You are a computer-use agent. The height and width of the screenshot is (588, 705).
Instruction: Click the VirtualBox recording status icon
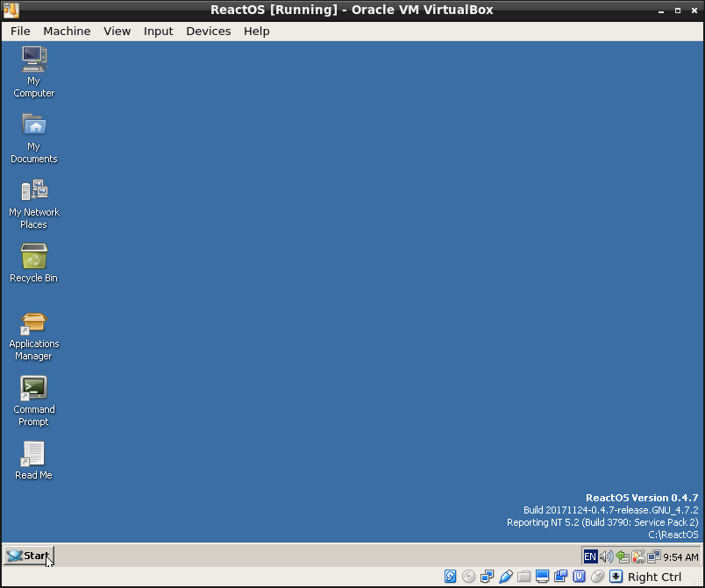click(x=560, y=577)
